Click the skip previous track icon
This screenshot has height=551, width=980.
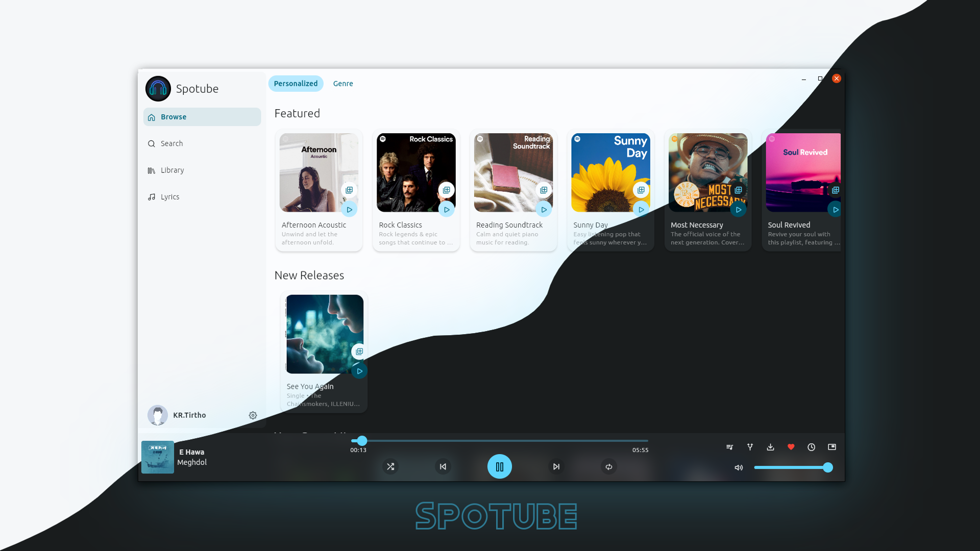pyautogui.click(x=444, y=467)
